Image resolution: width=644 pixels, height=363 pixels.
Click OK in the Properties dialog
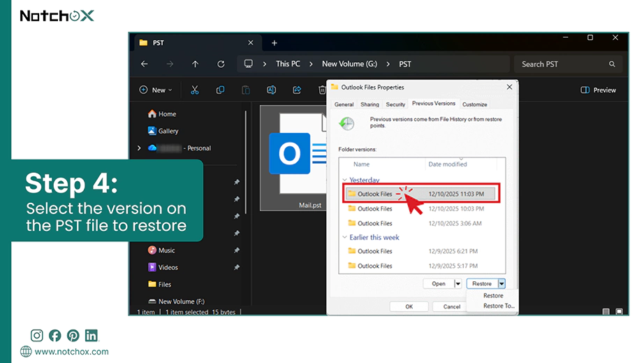pyautogui.click(x=409, y=306)
